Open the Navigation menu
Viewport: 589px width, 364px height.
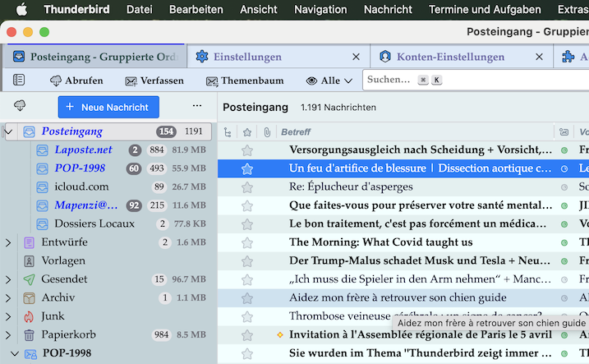tap(320, 9)
